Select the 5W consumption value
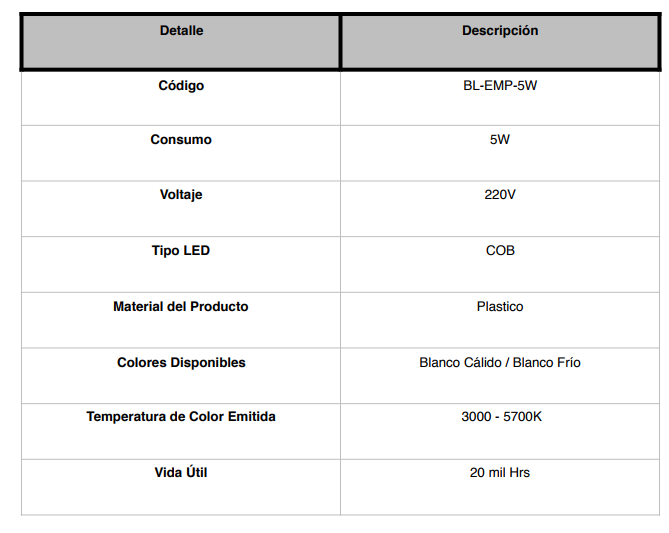This screenshot has width=669, height=533. [500, 140]
